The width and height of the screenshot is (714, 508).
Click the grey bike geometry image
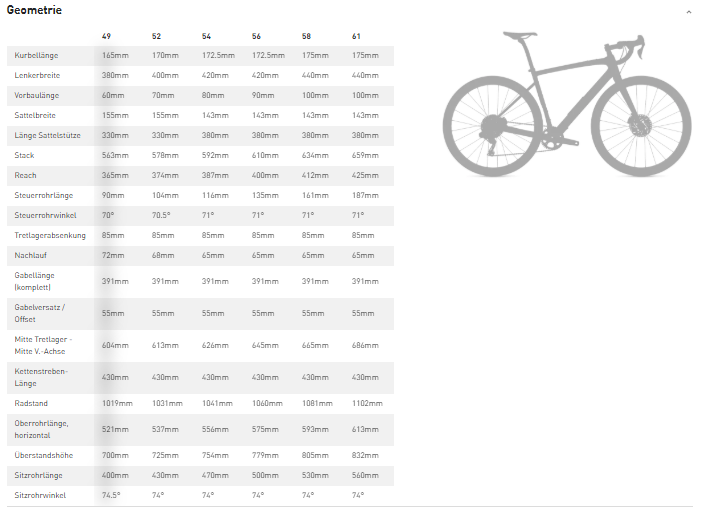[567, 103]
